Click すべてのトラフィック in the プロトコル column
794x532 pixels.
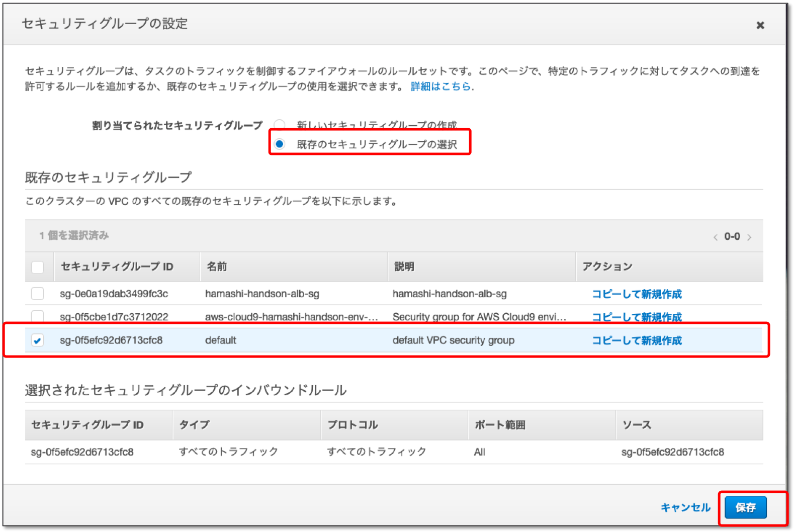click(376, 452)
